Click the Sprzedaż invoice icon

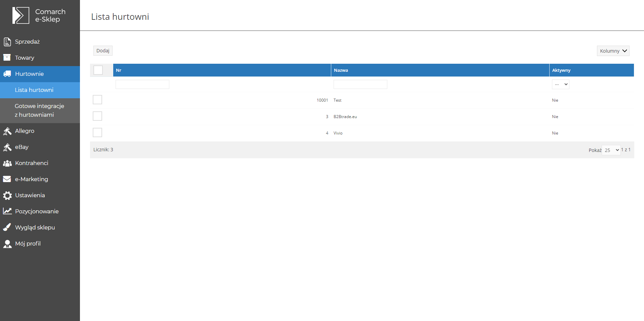click(x=7, y=42)
